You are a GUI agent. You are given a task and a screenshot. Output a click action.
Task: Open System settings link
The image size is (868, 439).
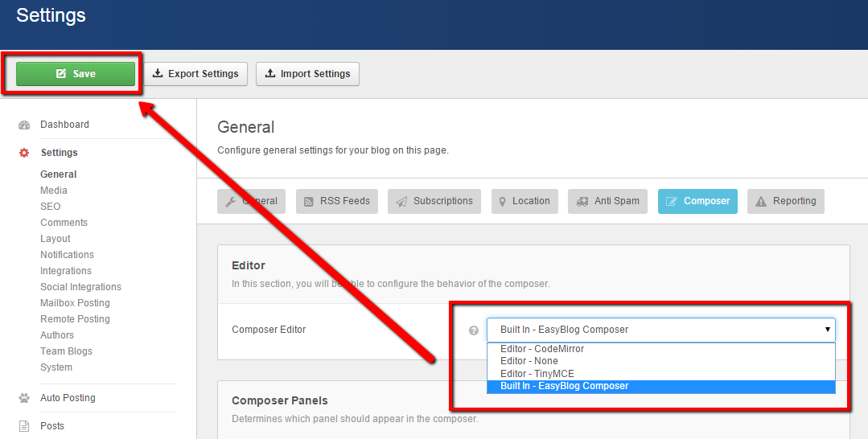pos(56,367)
